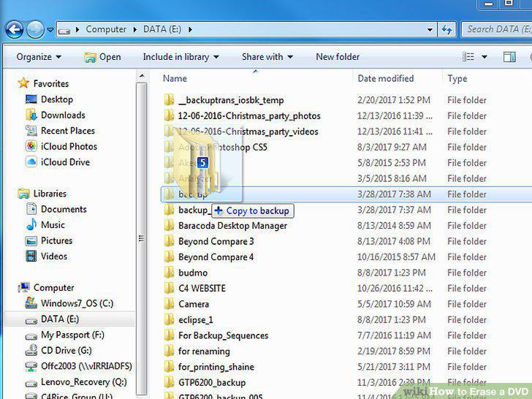Click the Videos library film icon

[x=31, y=256]
